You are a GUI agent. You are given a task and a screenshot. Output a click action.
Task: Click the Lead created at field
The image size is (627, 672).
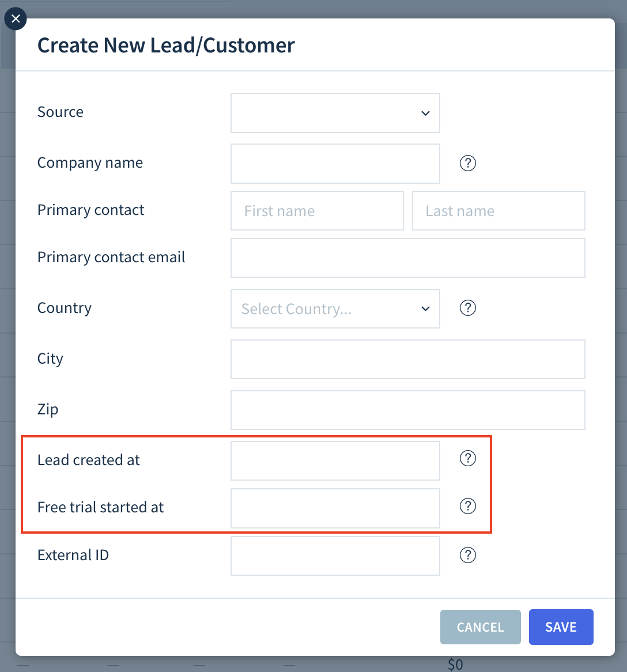[335, 460]
